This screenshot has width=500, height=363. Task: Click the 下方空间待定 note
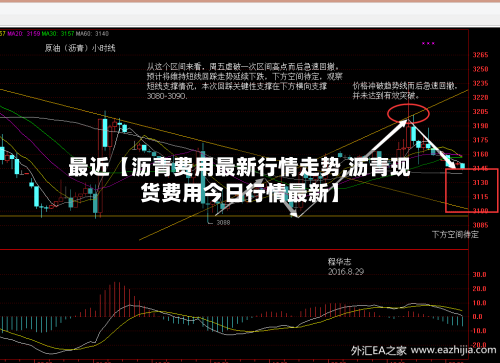point(455,235)
